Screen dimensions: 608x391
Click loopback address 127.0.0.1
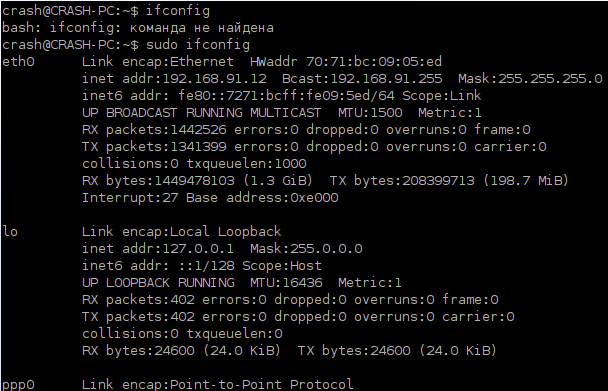(x=198, y=249)
